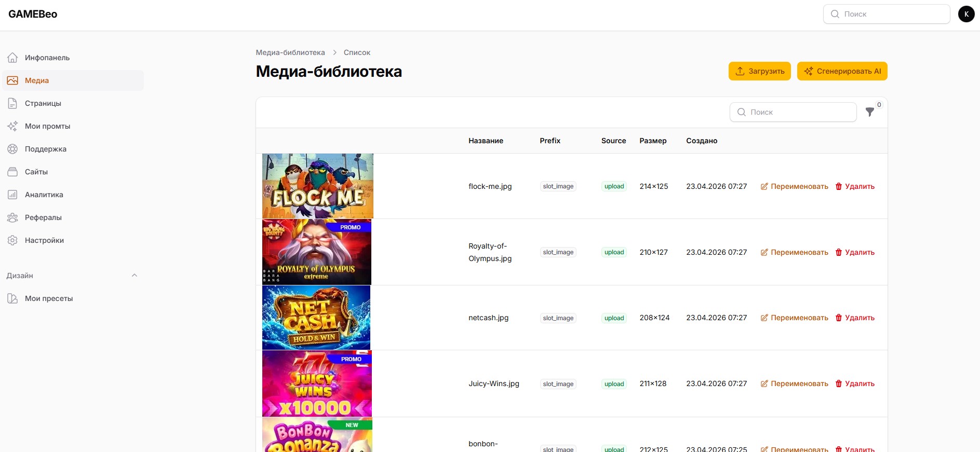
Task: Click slot_image prefix tag for Royalty-of-Olympus.jpg
Action: [x=558, y=252]
